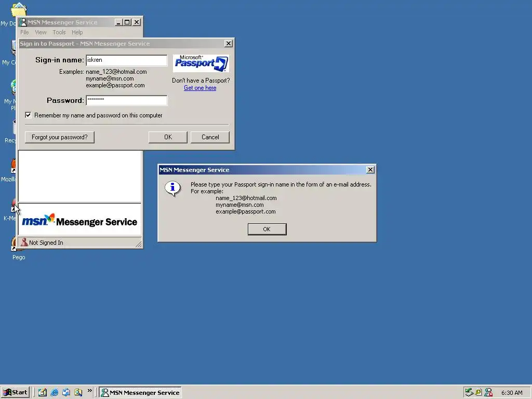Open the Help menu in Messenger
The height and width of the screenshot is (399, 532).
[x=77, y=32]
